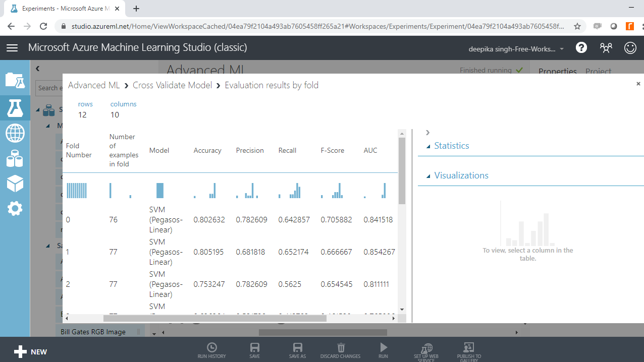
Task: Click the NEW plus button
Action: [30, 352]
